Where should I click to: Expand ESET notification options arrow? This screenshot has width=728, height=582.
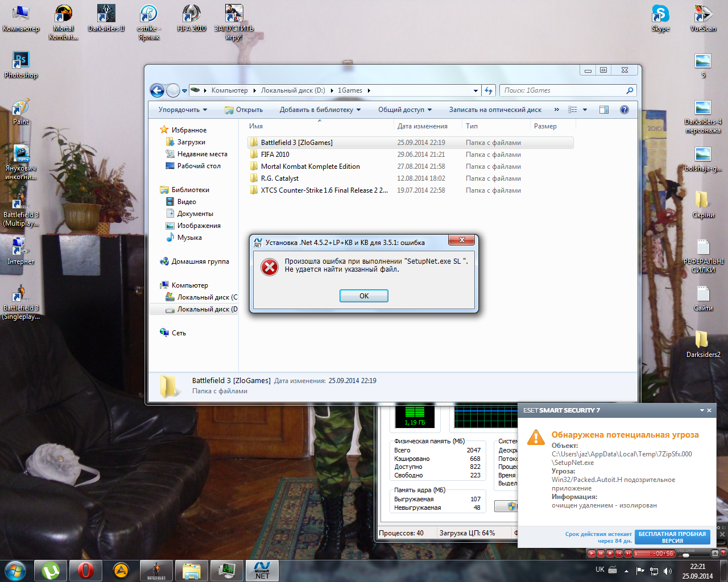(702, 410)
